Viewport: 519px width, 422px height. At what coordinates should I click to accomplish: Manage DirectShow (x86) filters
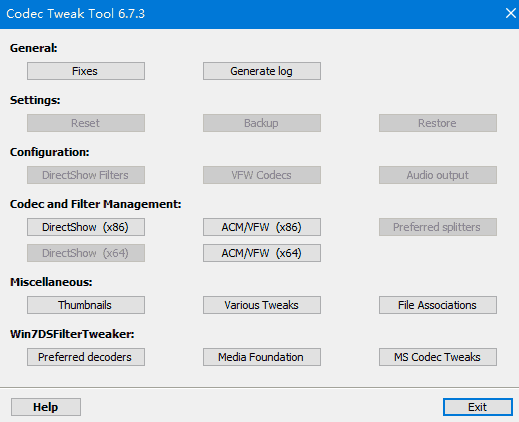[x=86, y=227]
